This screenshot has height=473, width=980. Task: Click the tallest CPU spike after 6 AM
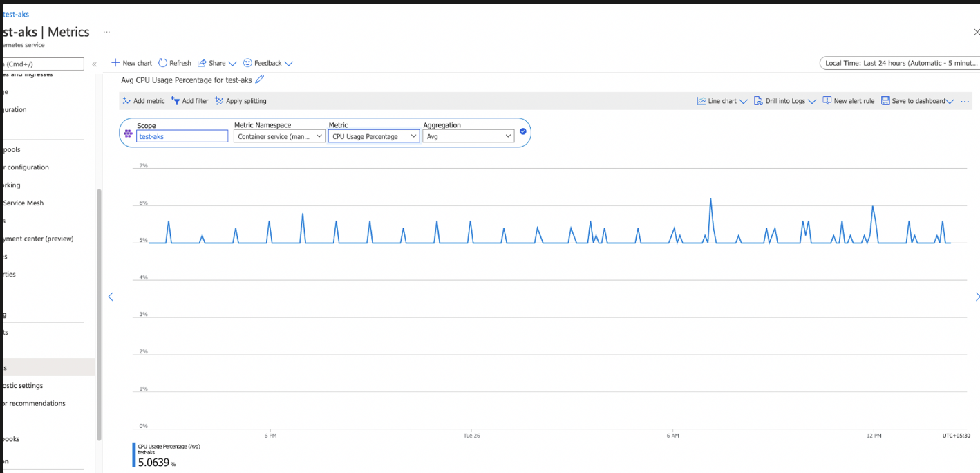coord(710,200)
